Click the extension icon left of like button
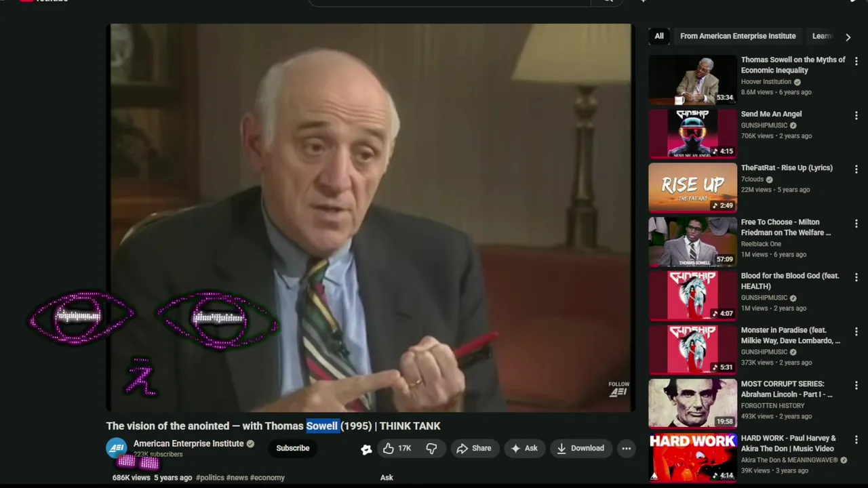Viewport: 868px width, 488px height. [366, 449]
